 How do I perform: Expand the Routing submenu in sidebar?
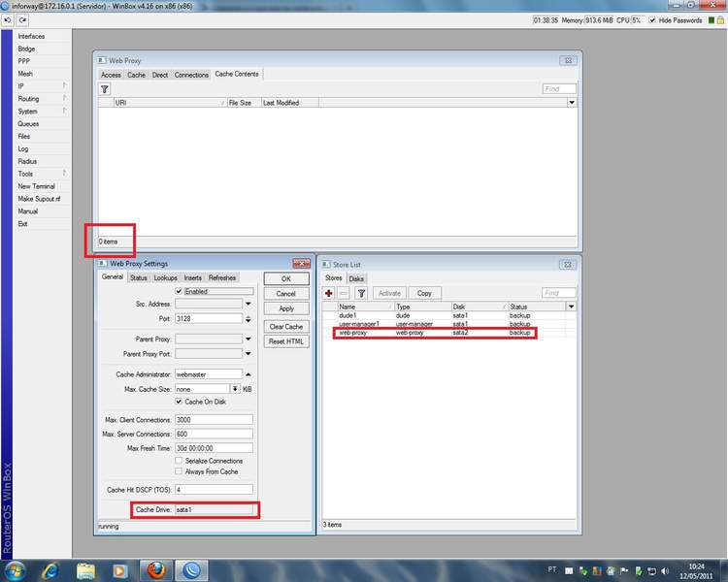pos(64,98)
